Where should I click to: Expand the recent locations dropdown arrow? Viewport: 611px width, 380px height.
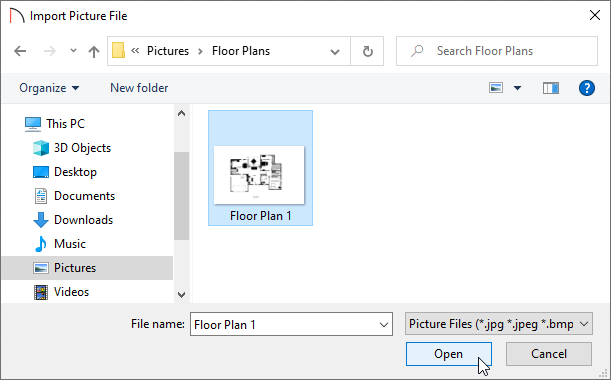[73, 51]
